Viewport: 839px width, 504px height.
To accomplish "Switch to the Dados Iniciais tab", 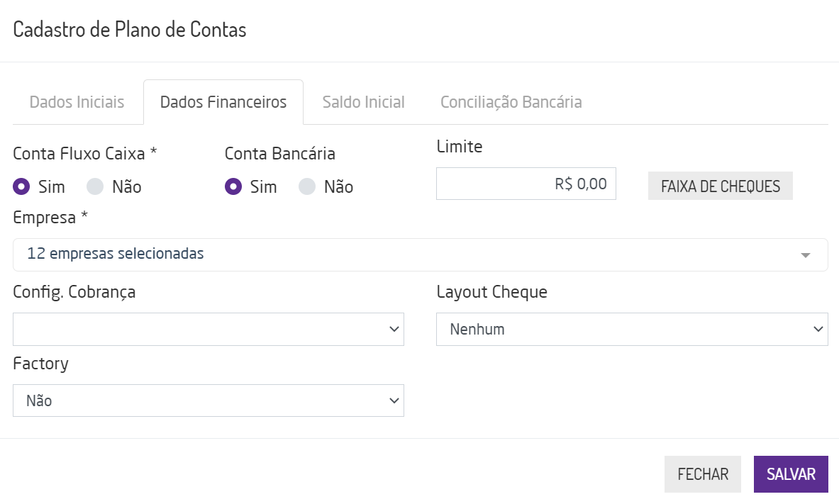I will point(77,102).
